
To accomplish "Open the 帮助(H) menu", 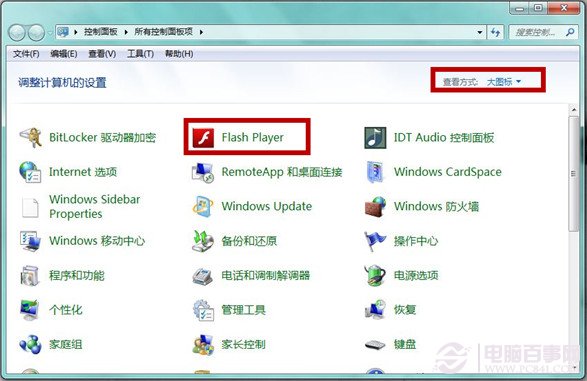I will click(x=179, y=54).
